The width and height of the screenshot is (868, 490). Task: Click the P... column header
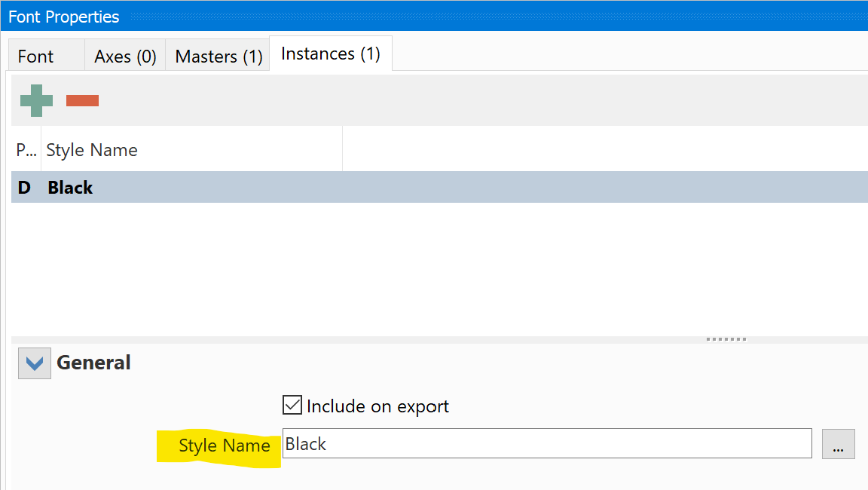[x=26, y=149]
